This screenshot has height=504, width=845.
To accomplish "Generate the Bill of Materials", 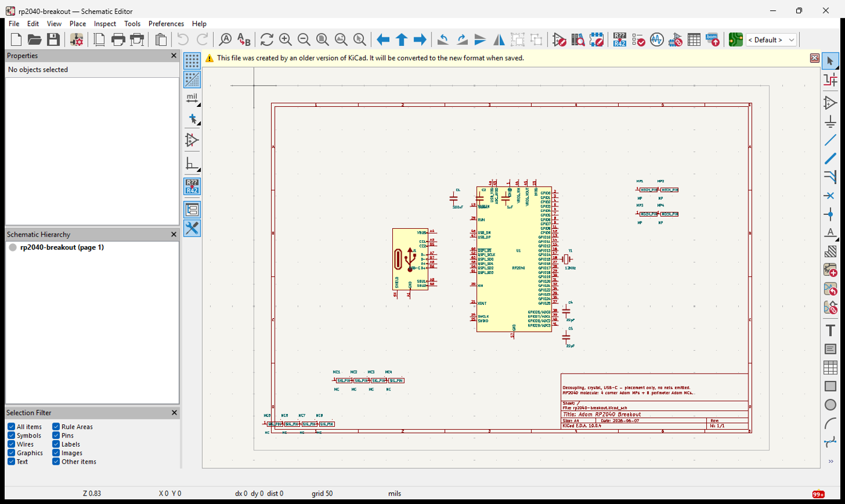I will tap(713, 40).
